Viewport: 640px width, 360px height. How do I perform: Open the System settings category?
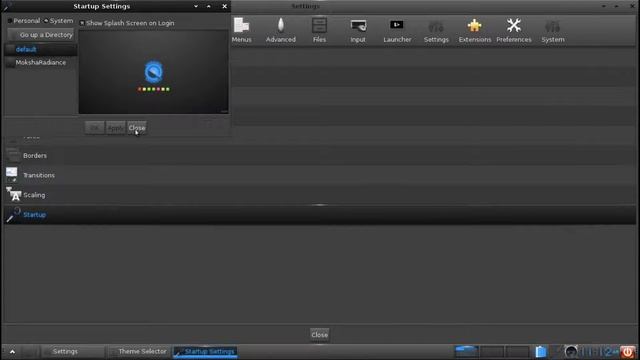click(x=553, y=30)
